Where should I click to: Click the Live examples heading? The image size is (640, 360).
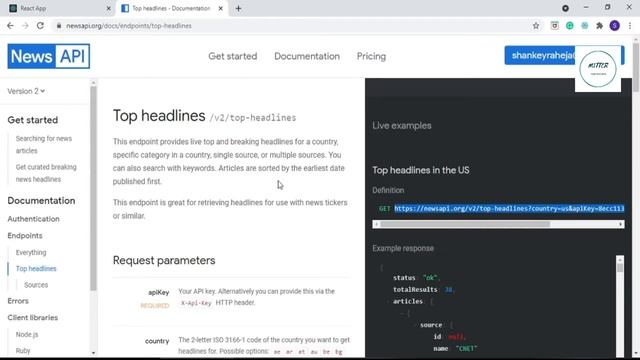pos(402,126)
